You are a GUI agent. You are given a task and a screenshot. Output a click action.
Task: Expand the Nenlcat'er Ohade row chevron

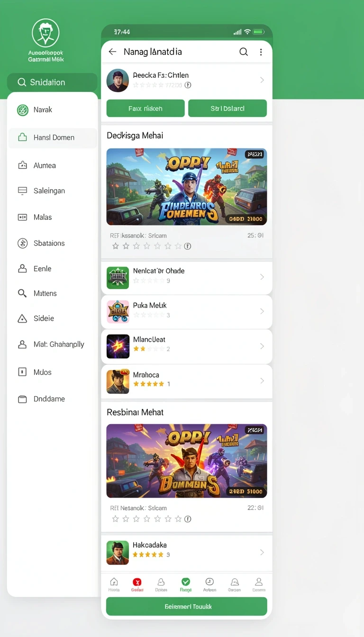262,277
